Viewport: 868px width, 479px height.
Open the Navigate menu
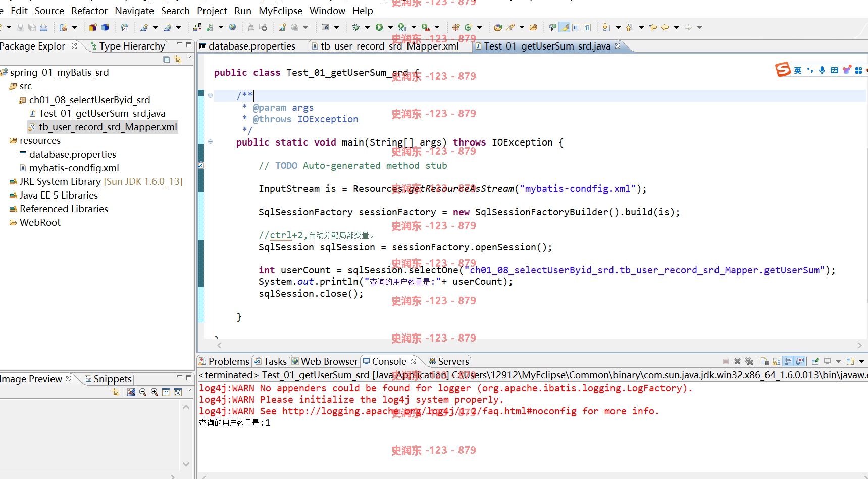tap(134, 11)
